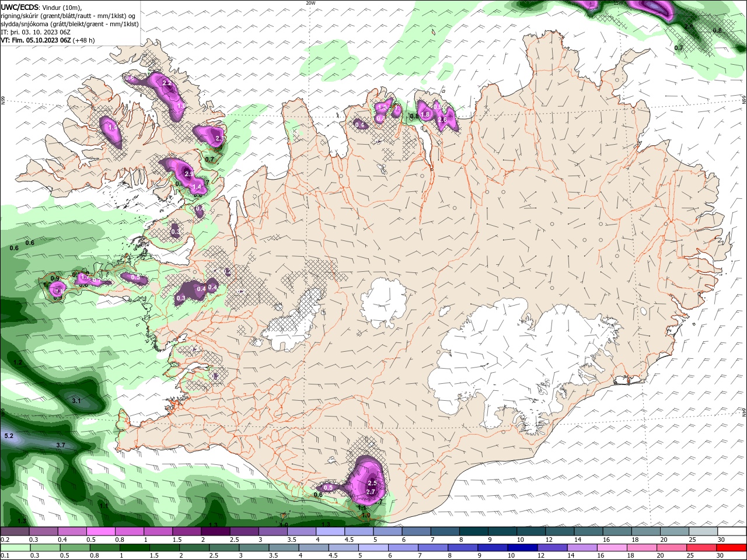Click the 'UWC/ECDS: Vindur (10m),' title line
Image resolution: width=747 pixels, height=560 pixels.
[x=41, y=7]
